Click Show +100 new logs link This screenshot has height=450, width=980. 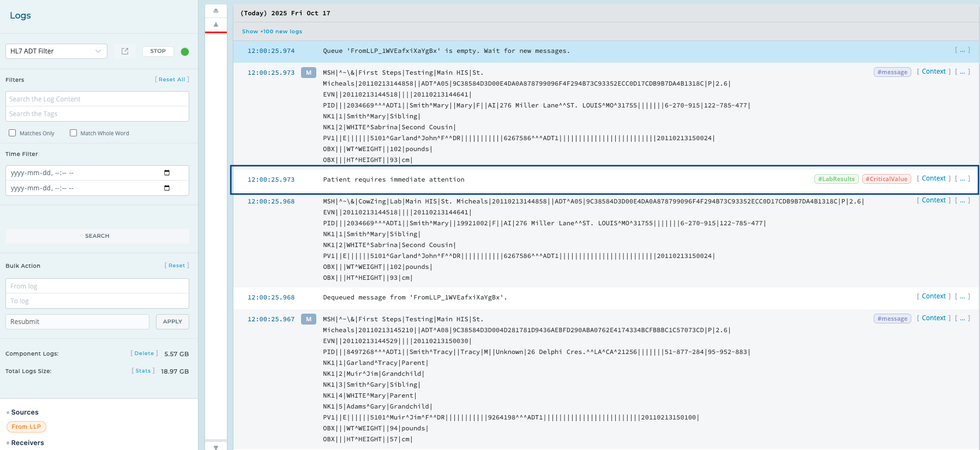coord(272,32)
